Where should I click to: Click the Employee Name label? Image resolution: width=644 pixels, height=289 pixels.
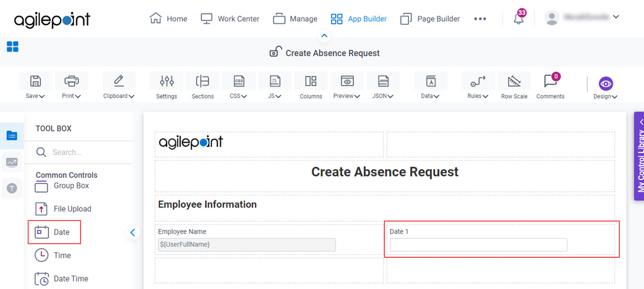tap(182, 232)
